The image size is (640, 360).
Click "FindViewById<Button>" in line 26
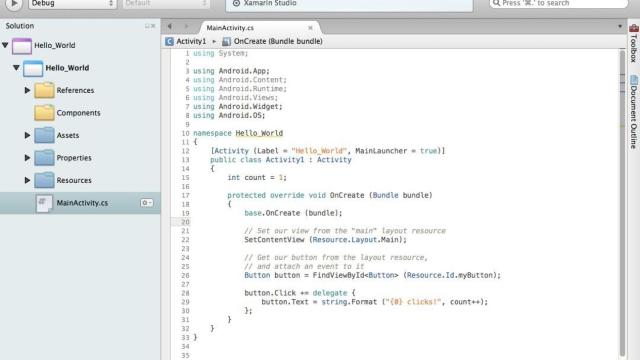tap(356, 275)
